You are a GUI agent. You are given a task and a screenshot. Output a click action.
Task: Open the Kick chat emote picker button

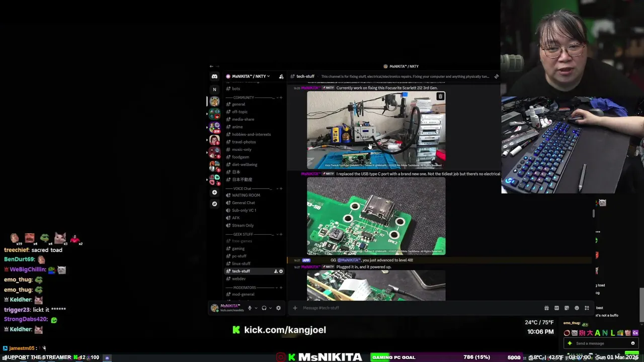(633, 343)
